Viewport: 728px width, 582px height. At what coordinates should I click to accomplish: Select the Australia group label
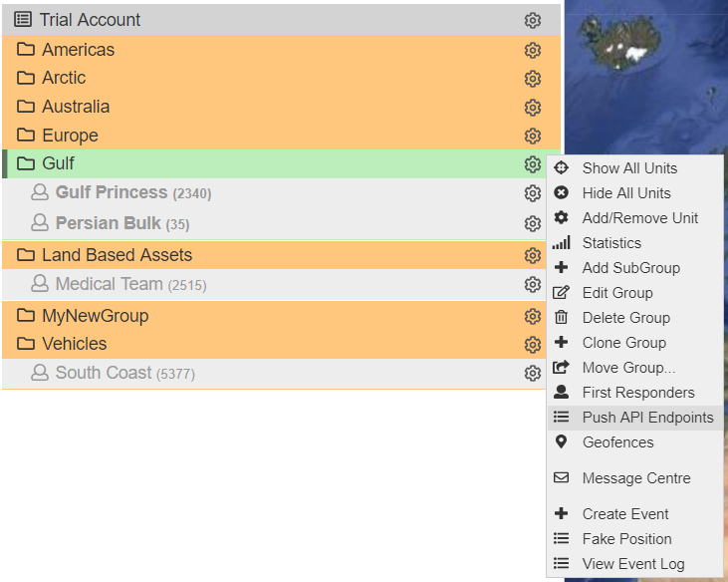[76, 107]
